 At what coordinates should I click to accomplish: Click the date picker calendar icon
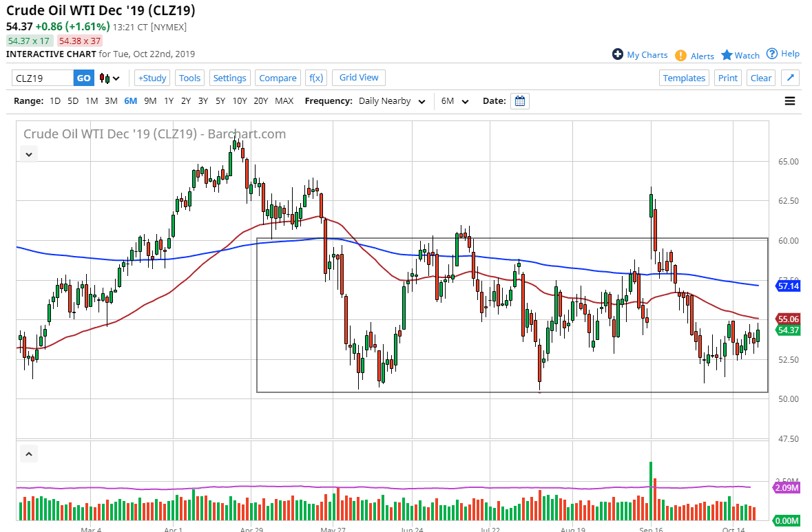520,101
